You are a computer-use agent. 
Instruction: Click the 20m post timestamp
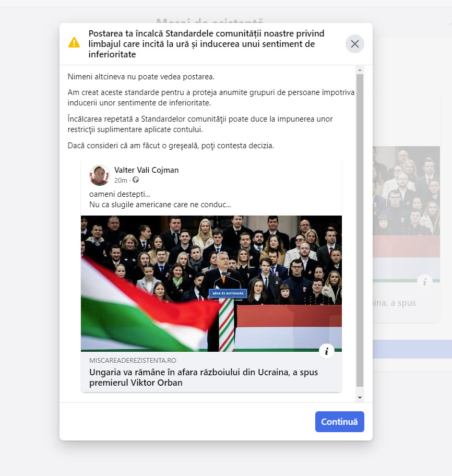[121, 180]
